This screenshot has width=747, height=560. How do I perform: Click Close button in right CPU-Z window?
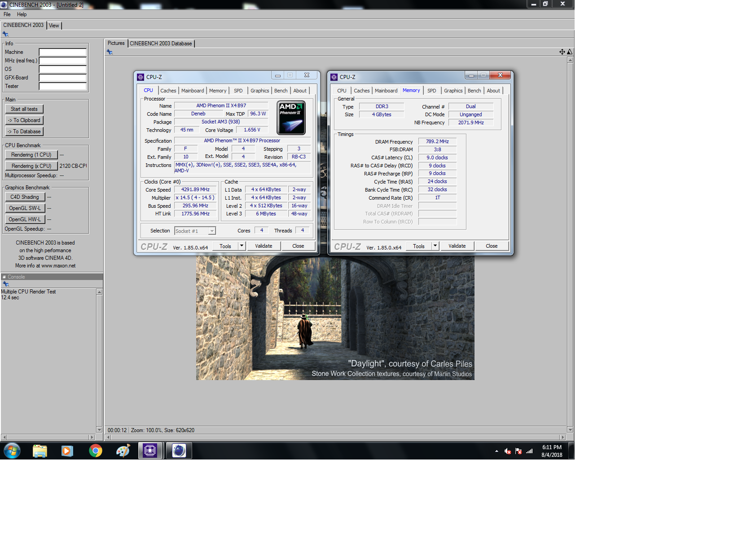(492, 246)
